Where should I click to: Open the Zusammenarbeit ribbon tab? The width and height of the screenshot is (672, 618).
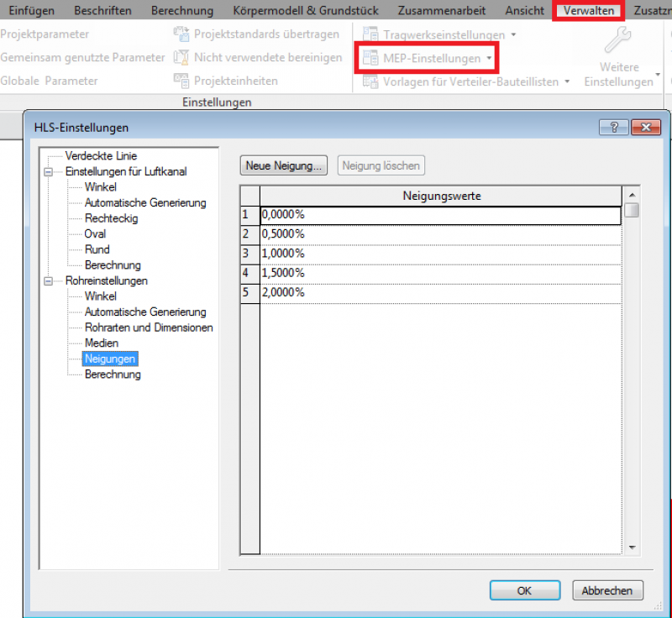tap(442, 10)
